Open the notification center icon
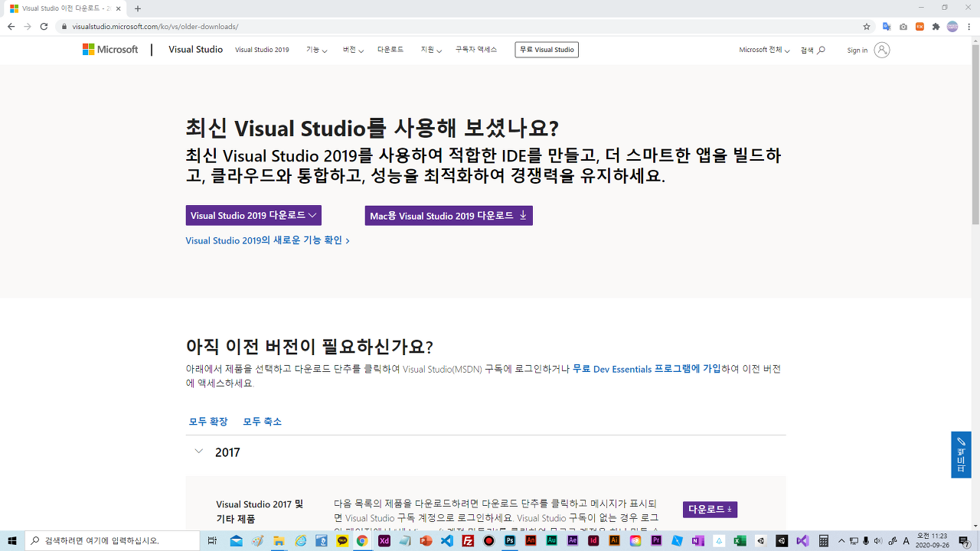Image resolution: width=980 pixels, height=551 pixels. click(x=964, y=540)
